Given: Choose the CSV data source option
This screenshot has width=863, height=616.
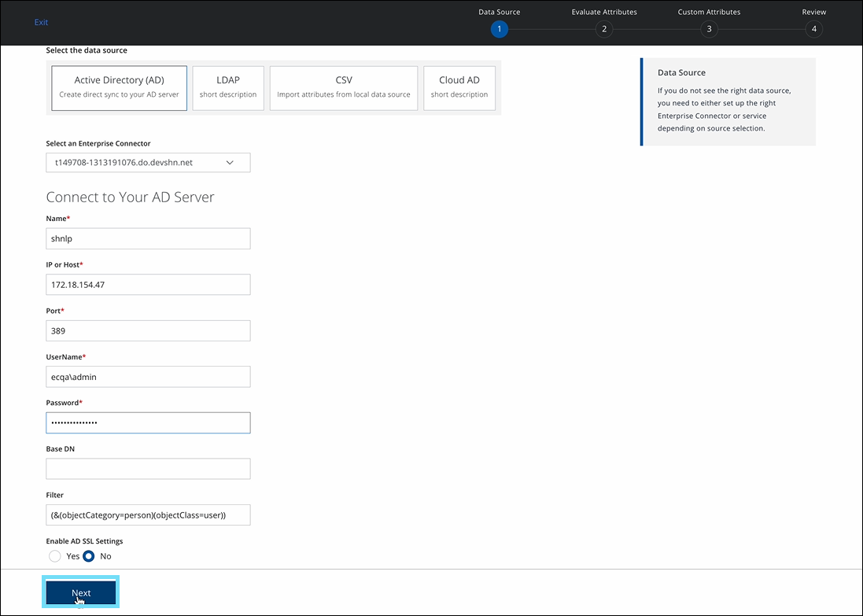Looking at the screenshot, I should coord(344,87).
